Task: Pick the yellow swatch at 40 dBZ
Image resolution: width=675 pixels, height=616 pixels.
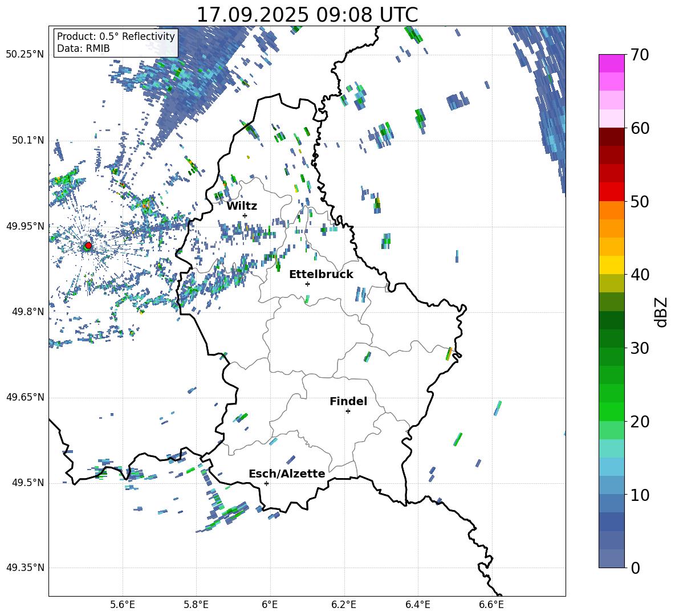Action: 611,265
